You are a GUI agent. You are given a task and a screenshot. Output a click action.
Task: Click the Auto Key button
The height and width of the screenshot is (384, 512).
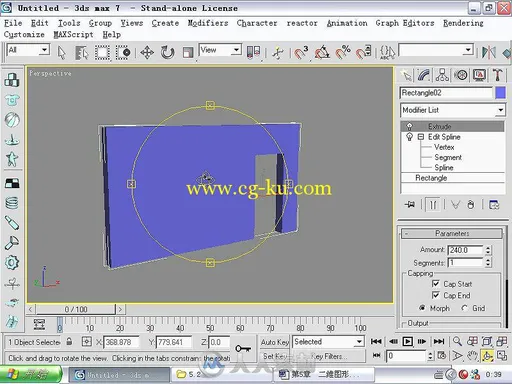coord(274,342)
